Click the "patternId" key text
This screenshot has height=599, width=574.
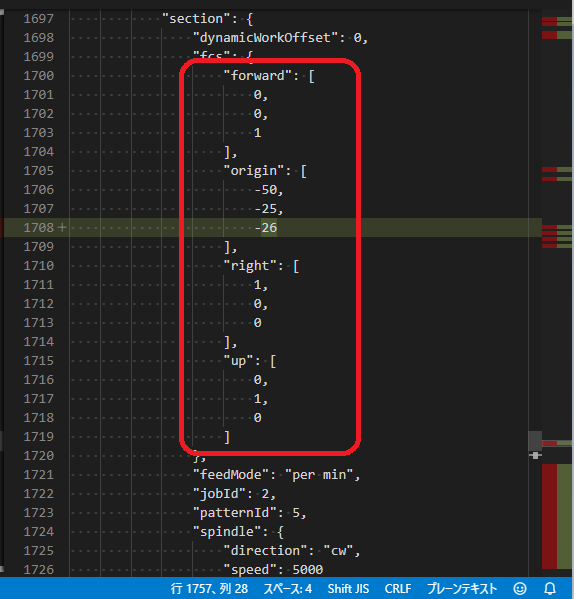(235, 513)
